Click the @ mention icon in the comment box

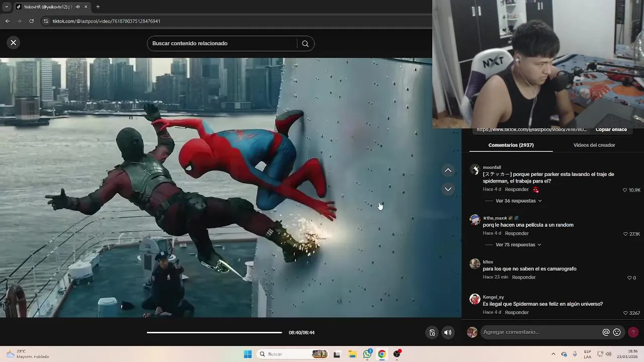(606, 332)
